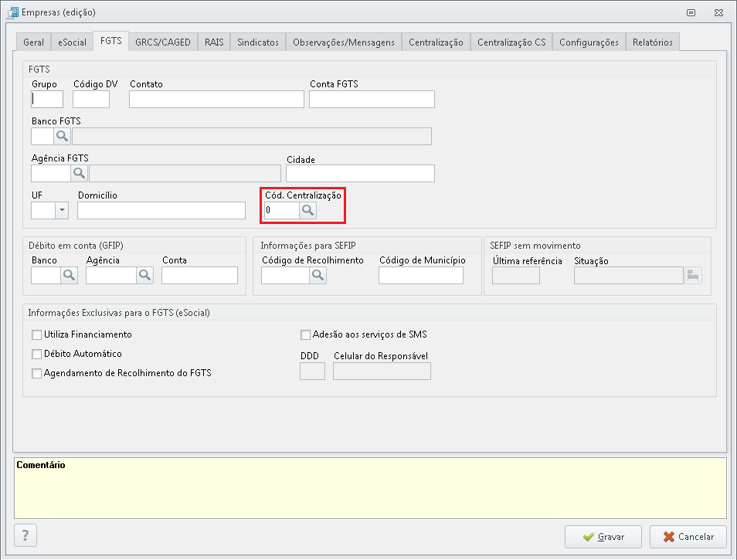Enable the Utiliza Financiamento checkbox
The height and width of the screenshot is (560, 737).
tap(36, 334)
